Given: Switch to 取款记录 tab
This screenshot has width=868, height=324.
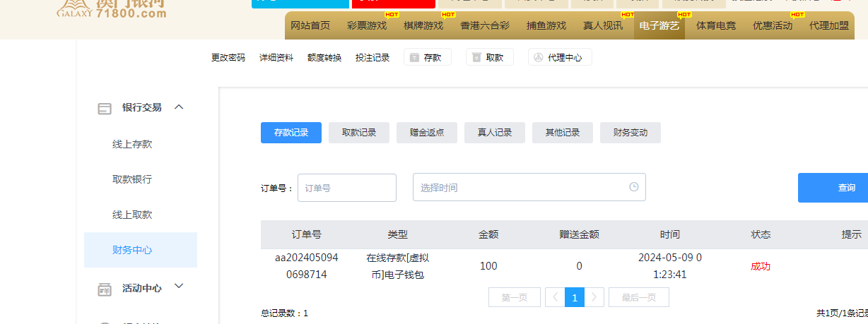Looking at the screenshot, I should 359,133.
